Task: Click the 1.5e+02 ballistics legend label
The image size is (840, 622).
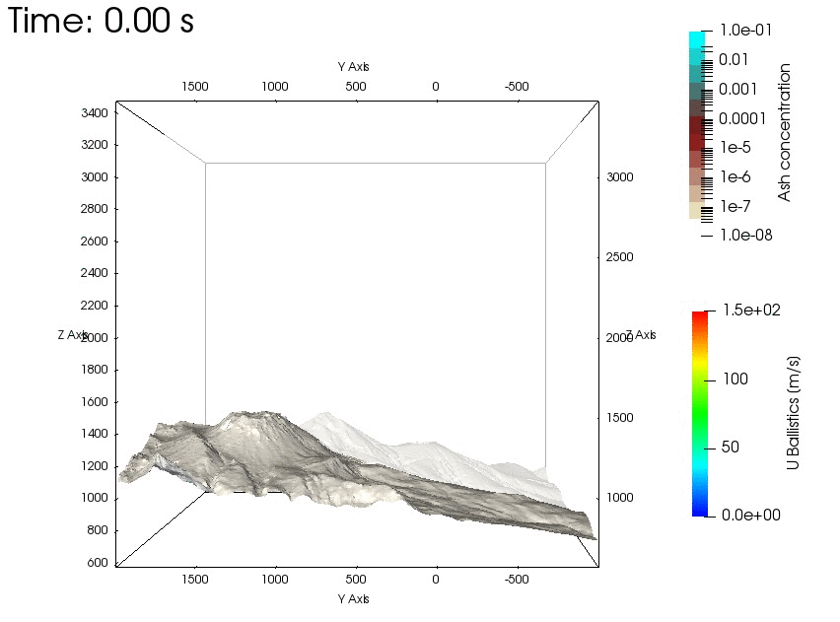Action: tap(751, 311)
